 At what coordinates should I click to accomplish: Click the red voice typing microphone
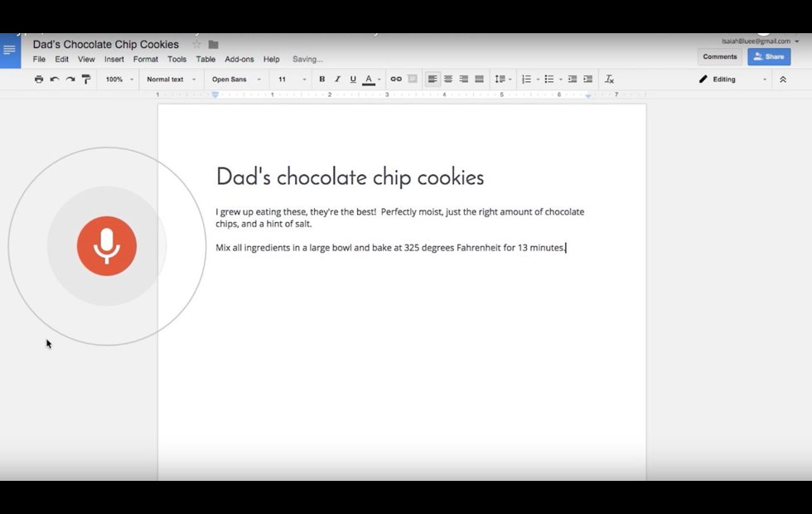[107, 246]
